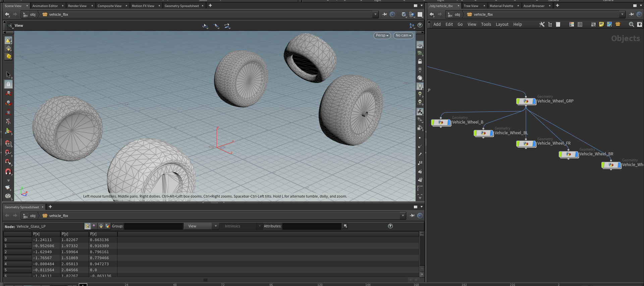Select the Vehicle_Wheel_FR node
The width and height of the screenshot is (644, 286).
click(x=526, y=144)
